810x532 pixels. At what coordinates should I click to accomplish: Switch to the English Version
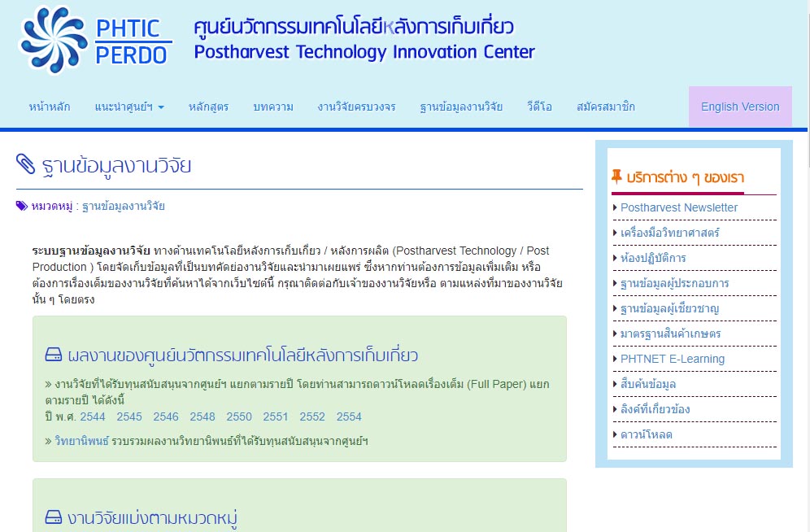pyautogui.click(x=740, y=107)
